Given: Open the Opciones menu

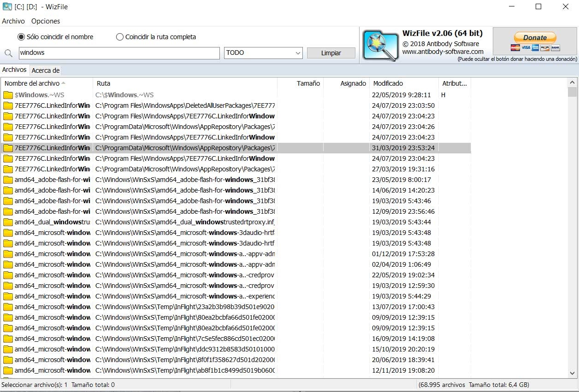Looking at the screenshot, I should [x=46, y=21].
